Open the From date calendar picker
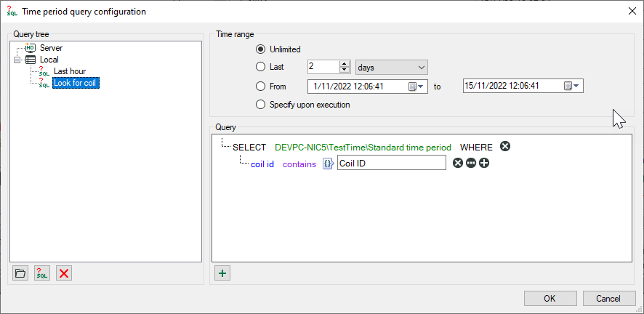The height and width of the screenshot is (314, 644). [416, 86]
